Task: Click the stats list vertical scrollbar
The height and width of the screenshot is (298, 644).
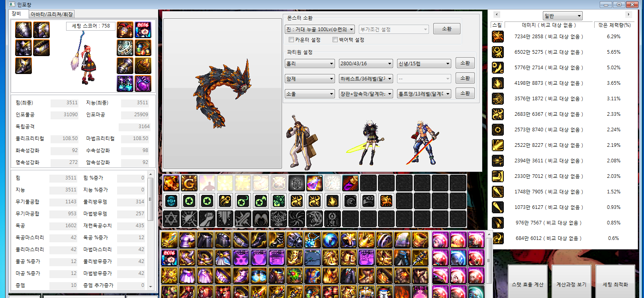Action: [x=151, y=199]
